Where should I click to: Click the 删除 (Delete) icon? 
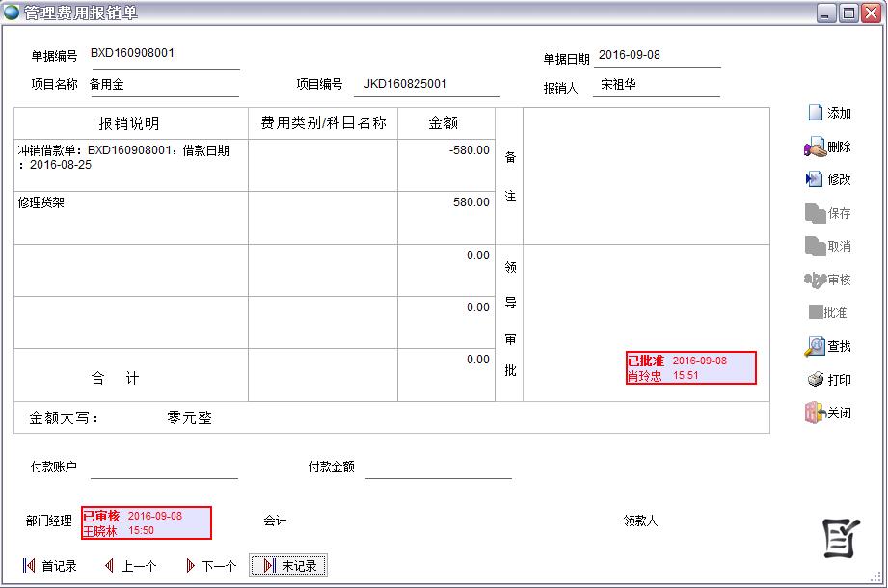coord(830,147)
